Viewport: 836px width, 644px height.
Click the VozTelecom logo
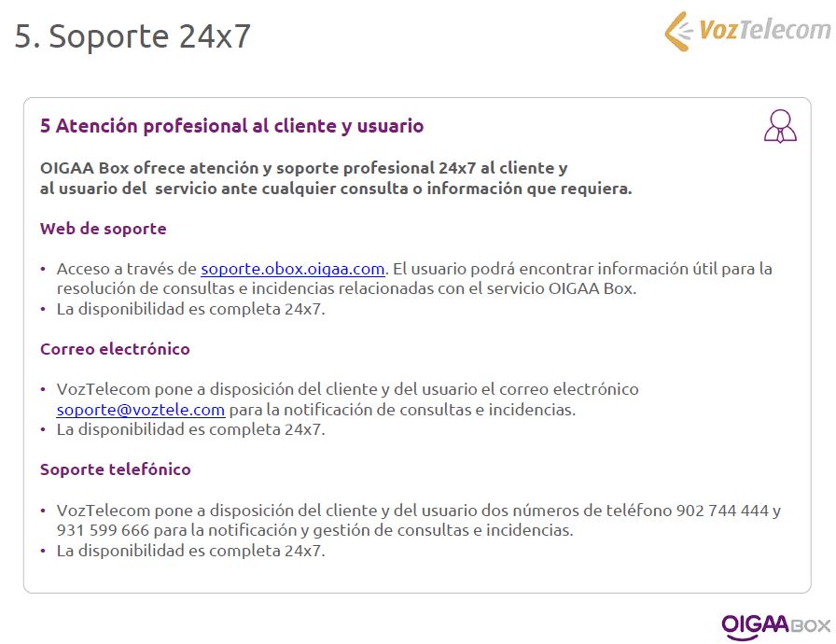(x=747, y=31)
